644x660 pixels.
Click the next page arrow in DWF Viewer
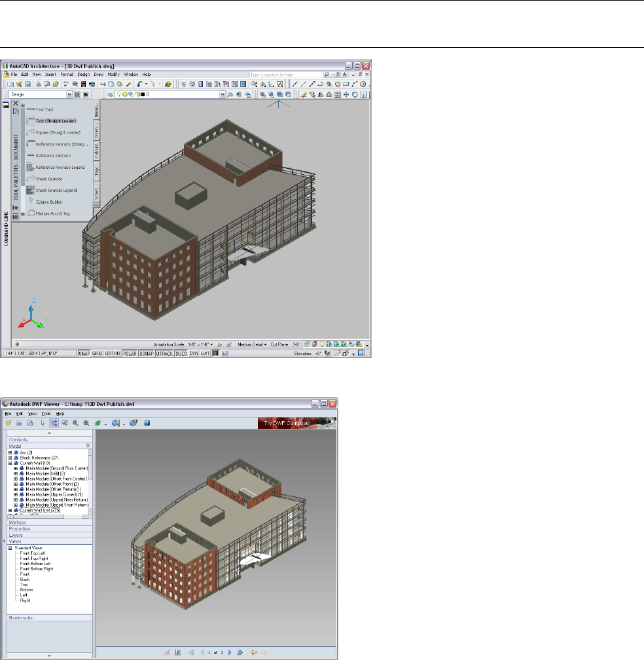pyautogui.click(x=230, y=652)
